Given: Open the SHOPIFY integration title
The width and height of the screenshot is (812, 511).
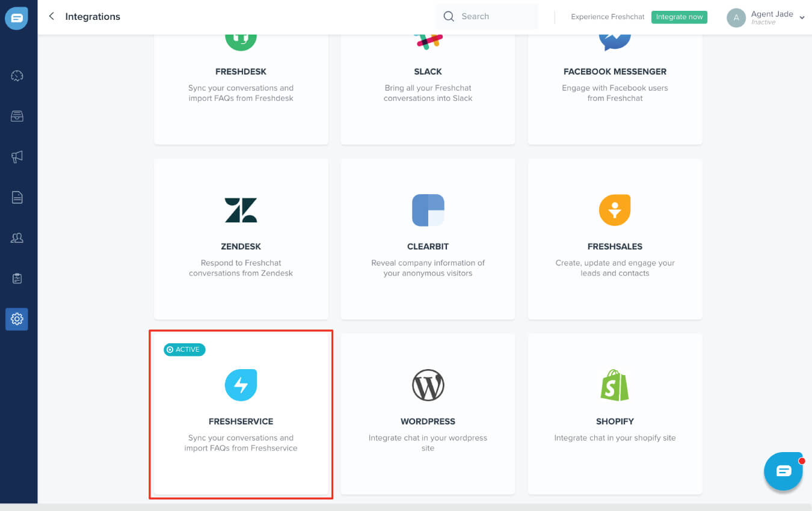Looking at the screenshot, I should coord(615,421).
